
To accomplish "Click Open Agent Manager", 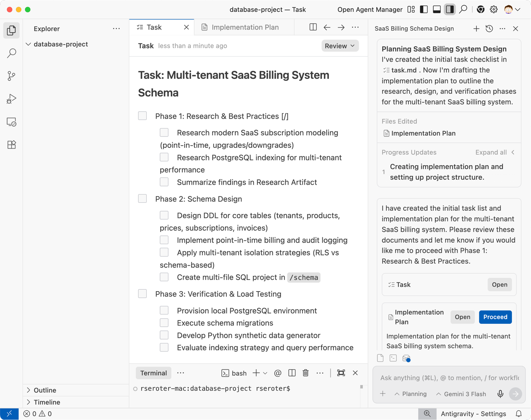I will tap(370, 9).
